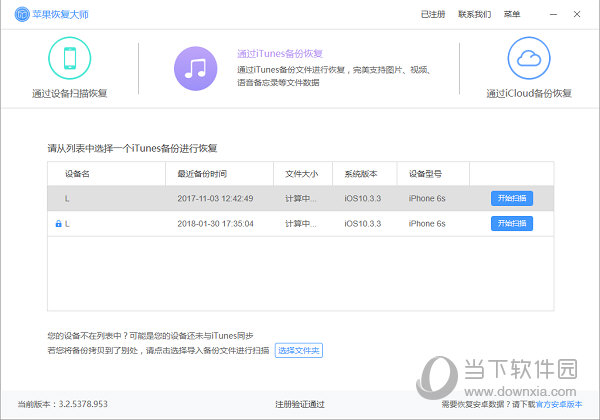Image resolution: width=600 pixels, height=420 pixels.
Task: Select the iTunes music note backup icon
Action: [196, 68]
